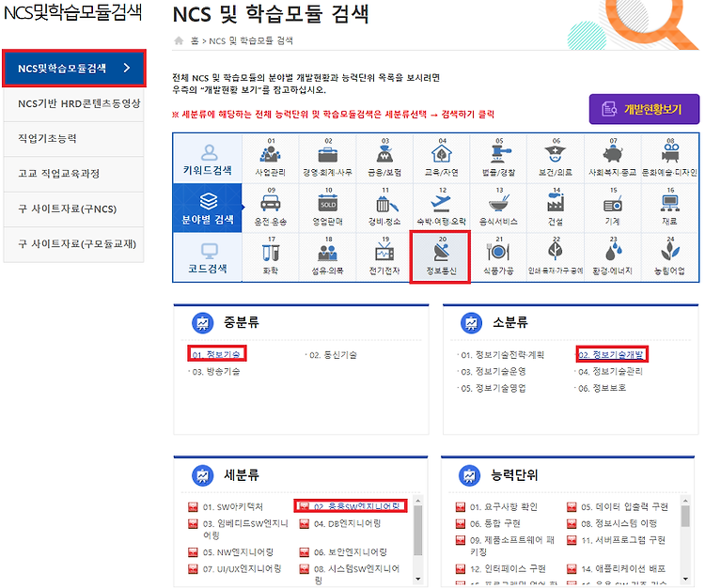Open 능력단위 item 12. 인터페이스 구현
The width and height of the screenshot is (705, 588).
click(508, 568)
